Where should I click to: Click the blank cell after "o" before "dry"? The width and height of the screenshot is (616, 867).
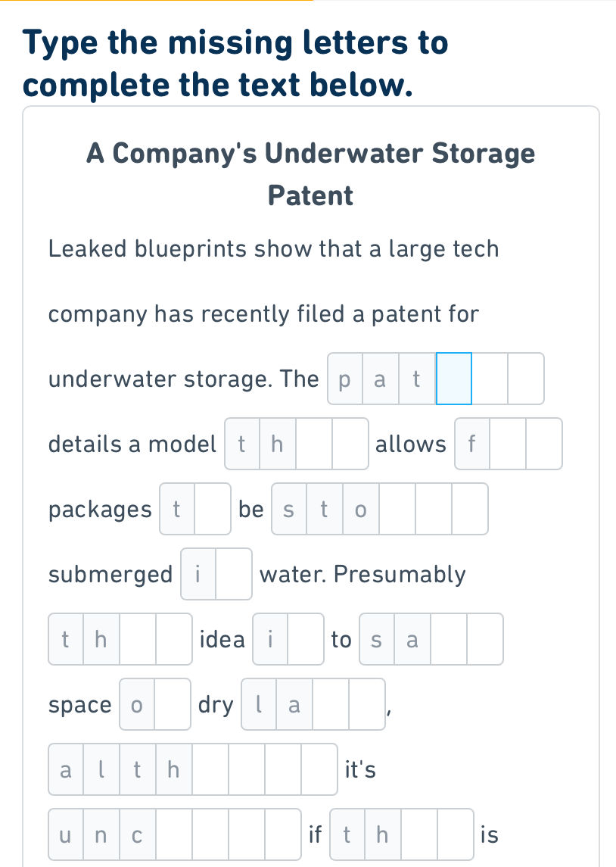[x=173, y=704]
